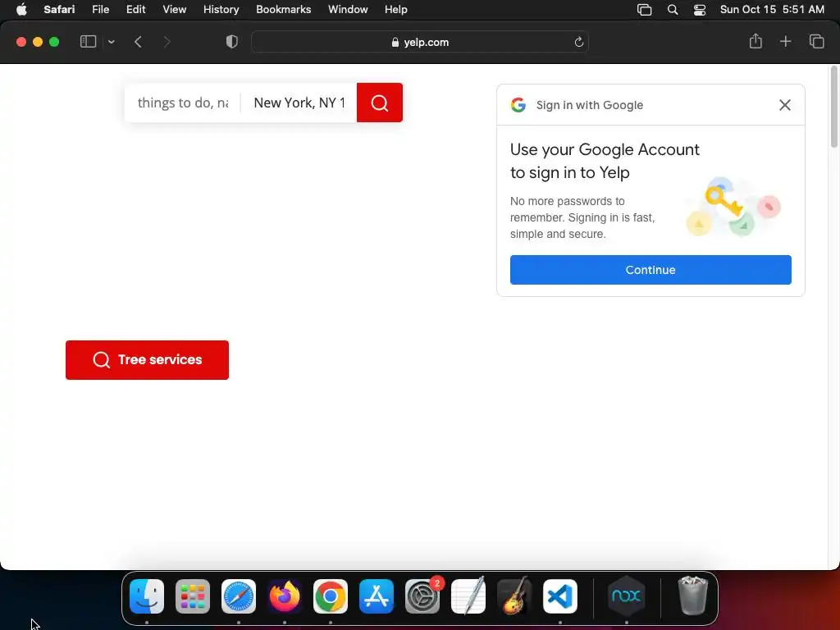Viewport: 840px width, 630px height.
Task: Click the date and time display
Action: point(772,9)
